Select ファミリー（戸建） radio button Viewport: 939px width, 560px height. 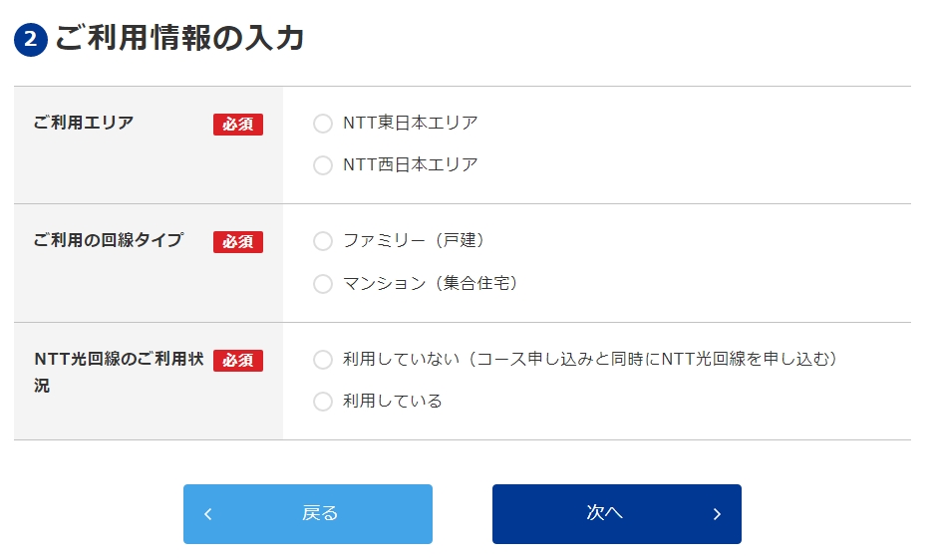[x=323, y=241]
